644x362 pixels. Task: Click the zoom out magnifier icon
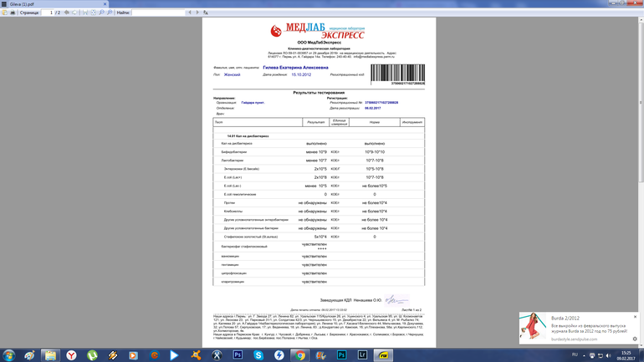coord(101,13)
